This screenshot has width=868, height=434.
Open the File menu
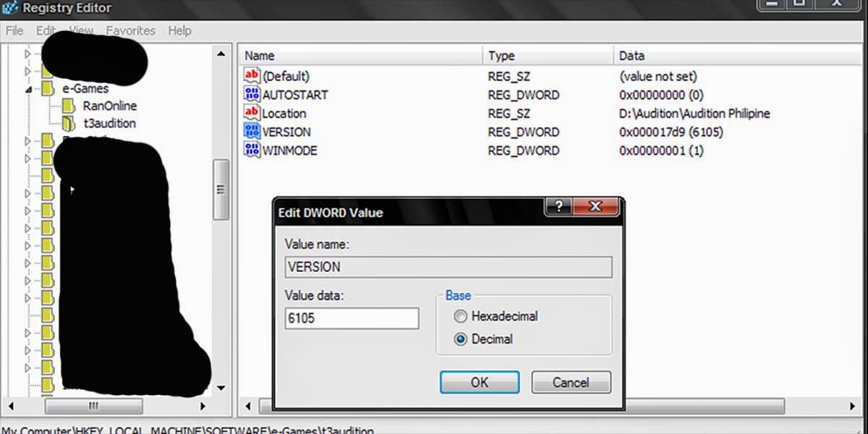click(14, 30)
